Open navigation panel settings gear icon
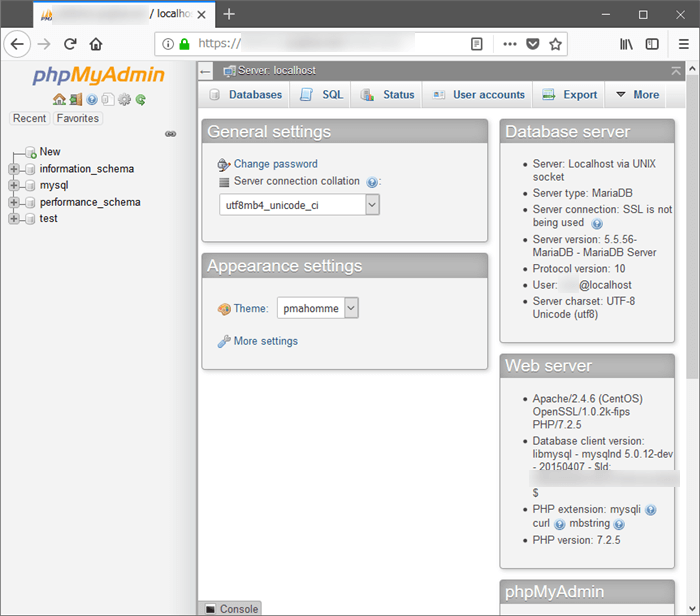Viewport: 700px width, 616px height. (x=124, y=99)
